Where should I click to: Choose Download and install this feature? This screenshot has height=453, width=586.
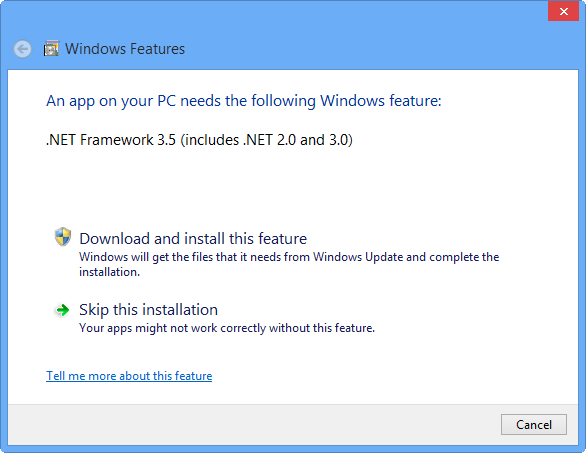click(x=193, y=238)
